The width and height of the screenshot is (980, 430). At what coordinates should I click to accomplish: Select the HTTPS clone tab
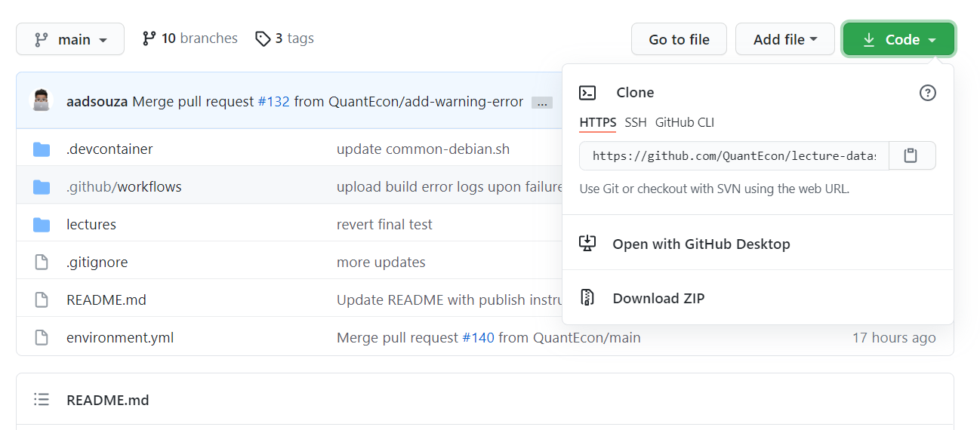(x=598, y=122)
